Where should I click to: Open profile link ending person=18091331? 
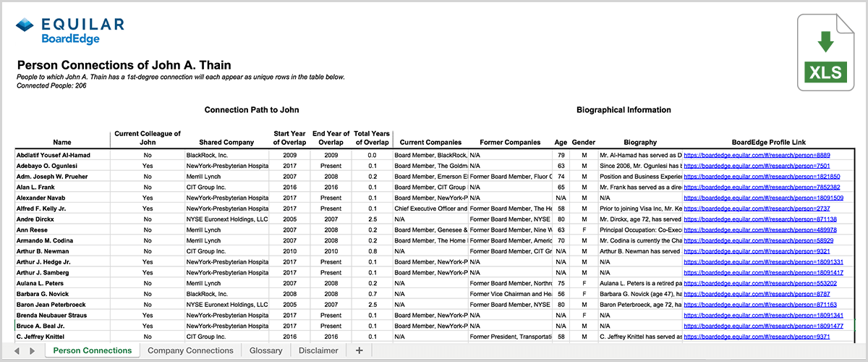click(764, 262)
